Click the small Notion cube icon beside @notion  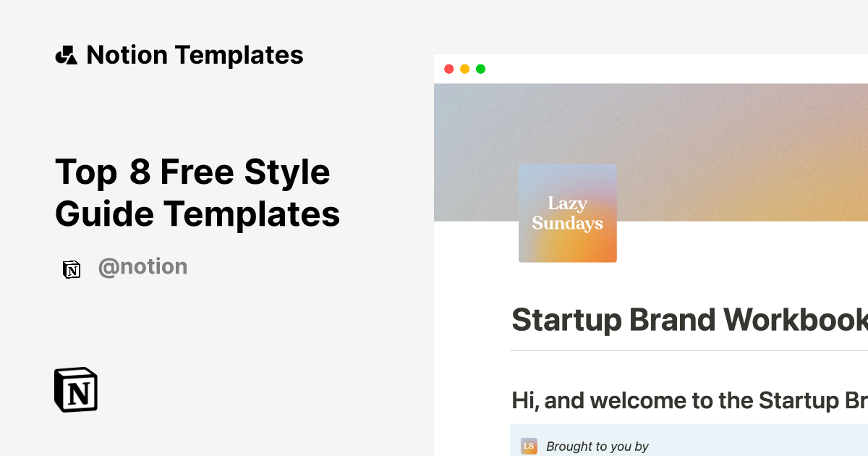[x=72, y=267]
